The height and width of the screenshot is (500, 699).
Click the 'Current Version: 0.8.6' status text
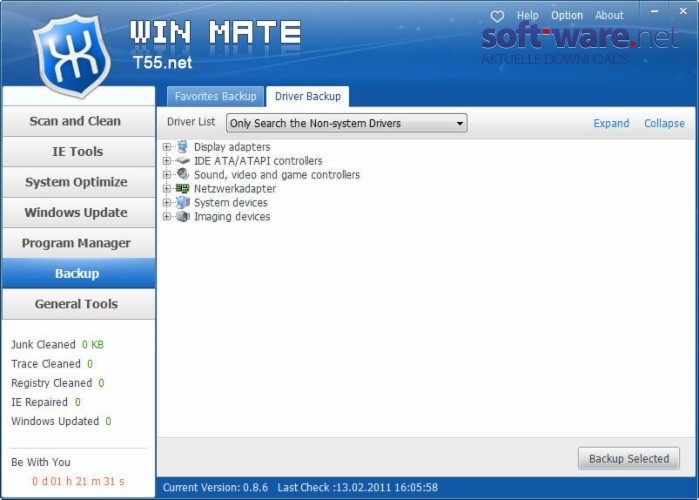tap(215, 488)
